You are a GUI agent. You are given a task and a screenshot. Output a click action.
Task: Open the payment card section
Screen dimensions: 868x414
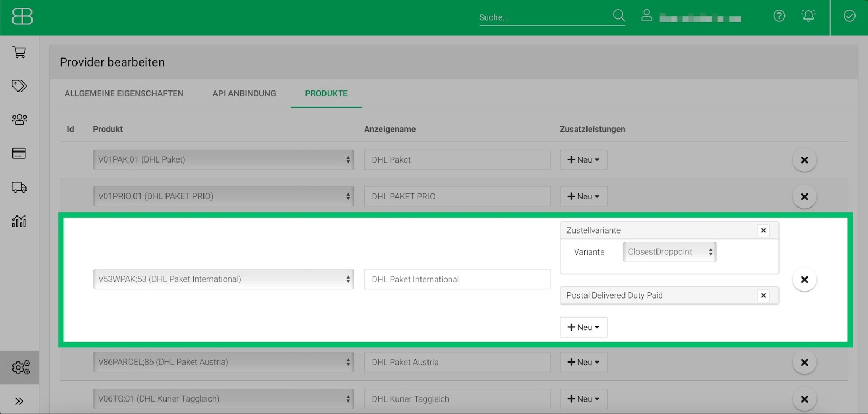click(20, 153)
